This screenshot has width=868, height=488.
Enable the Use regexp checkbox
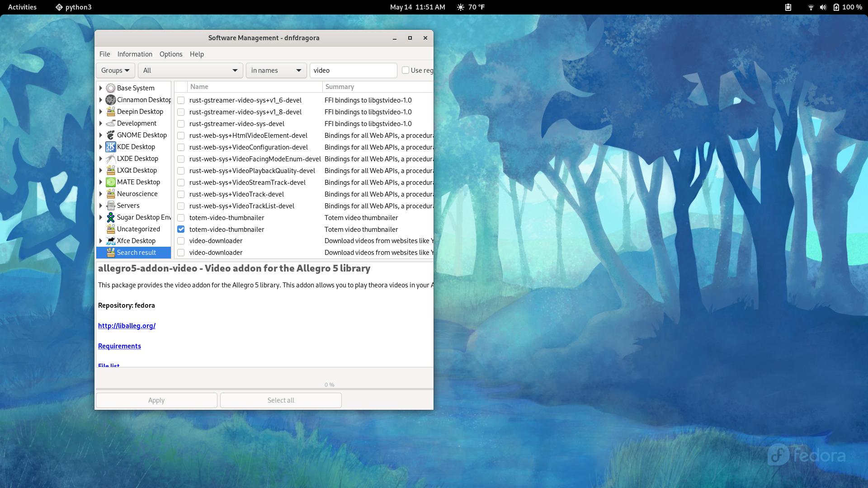(406, 70)
